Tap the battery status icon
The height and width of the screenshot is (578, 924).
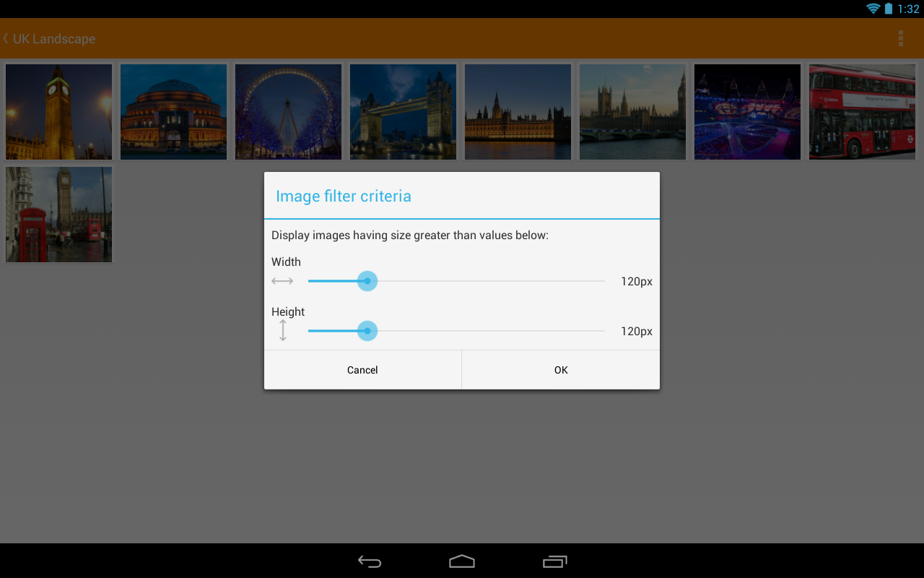[x=889, y=9]
